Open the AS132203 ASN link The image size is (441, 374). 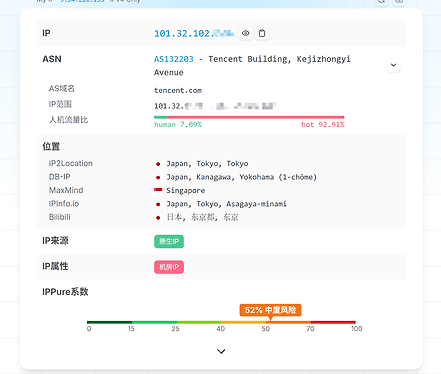(174, 59)
